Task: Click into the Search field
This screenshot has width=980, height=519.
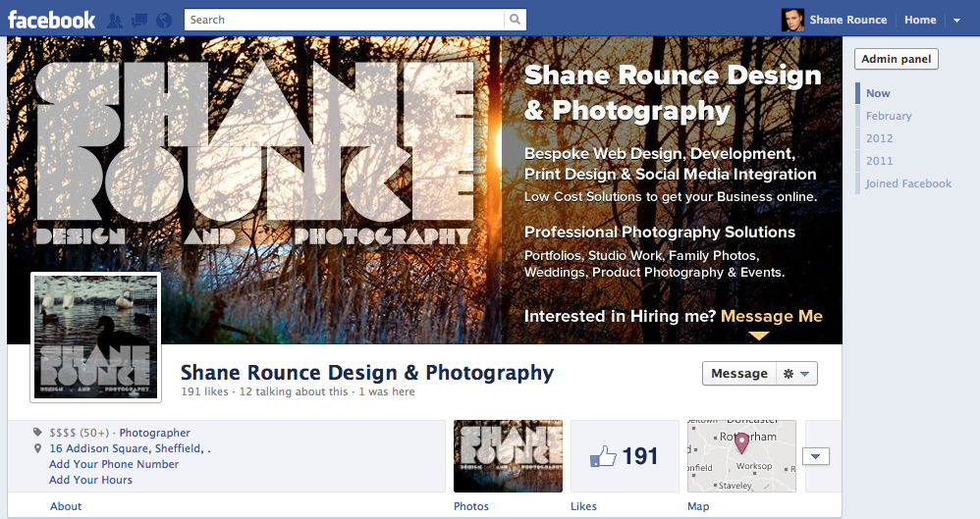Action: click(x=345, y=20)
